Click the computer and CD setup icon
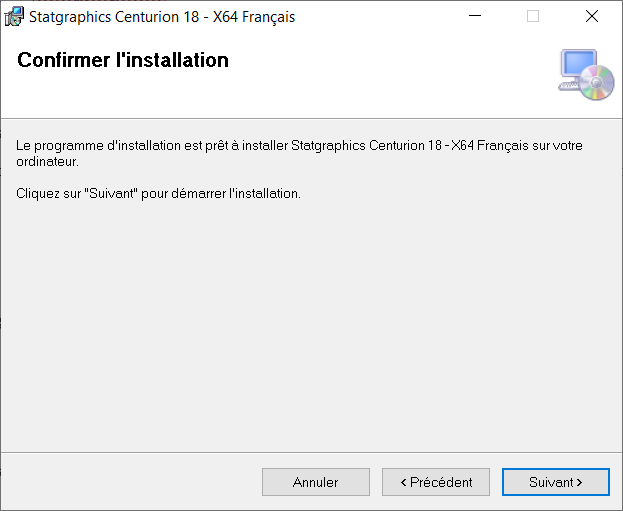Viewport: 623px width, 511px height. 586,74
